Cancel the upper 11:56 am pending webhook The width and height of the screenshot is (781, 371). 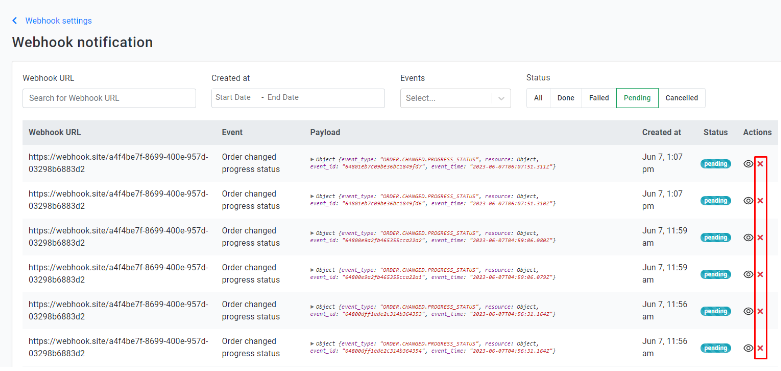pyautogui.click(x=760, y=311)
